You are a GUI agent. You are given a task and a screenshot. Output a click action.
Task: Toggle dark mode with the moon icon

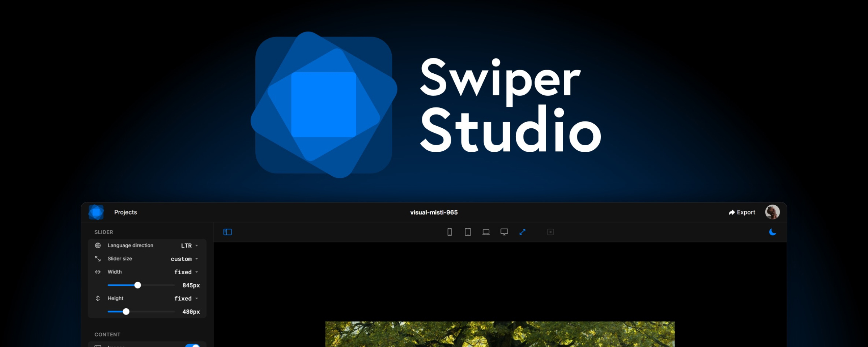coord(772,232)
